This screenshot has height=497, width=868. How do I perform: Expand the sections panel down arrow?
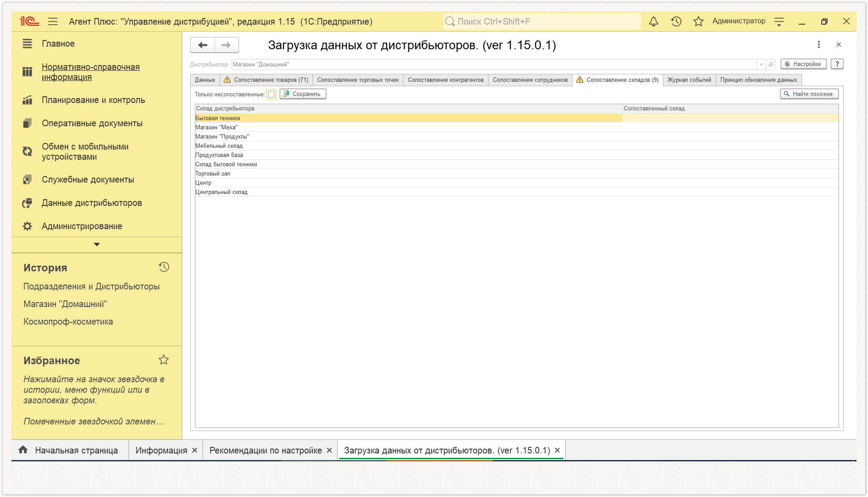97,244
